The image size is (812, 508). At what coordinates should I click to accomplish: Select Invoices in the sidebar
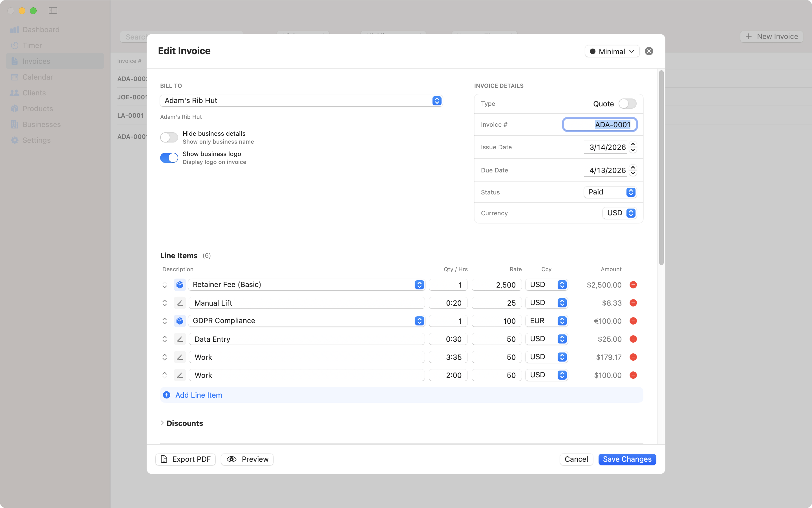coord(55,61)
